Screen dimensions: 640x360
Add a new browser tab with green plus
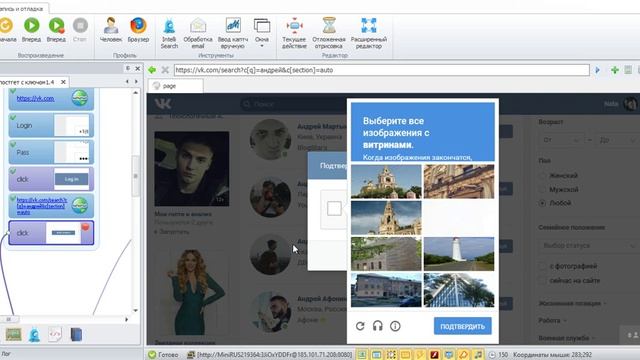click(x=615, y=70)
